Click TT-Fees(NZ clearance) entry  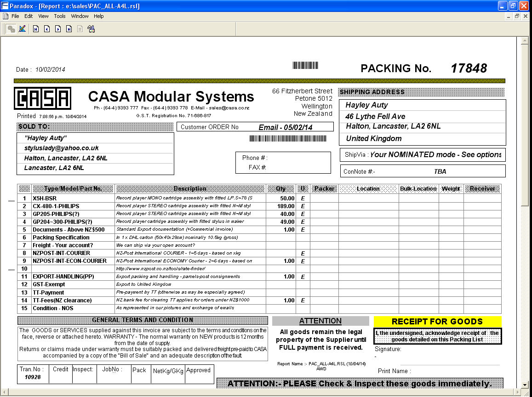62,301
